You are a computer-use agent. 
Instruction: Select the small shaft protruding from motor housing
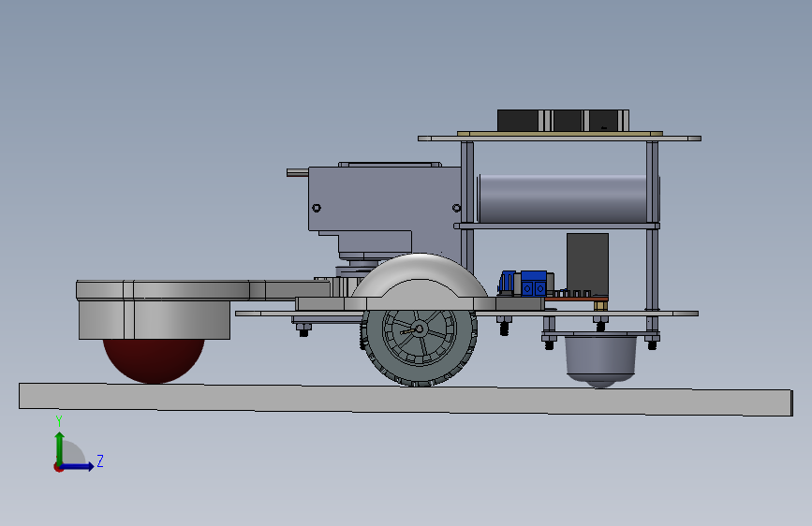(x=298, y=173)
